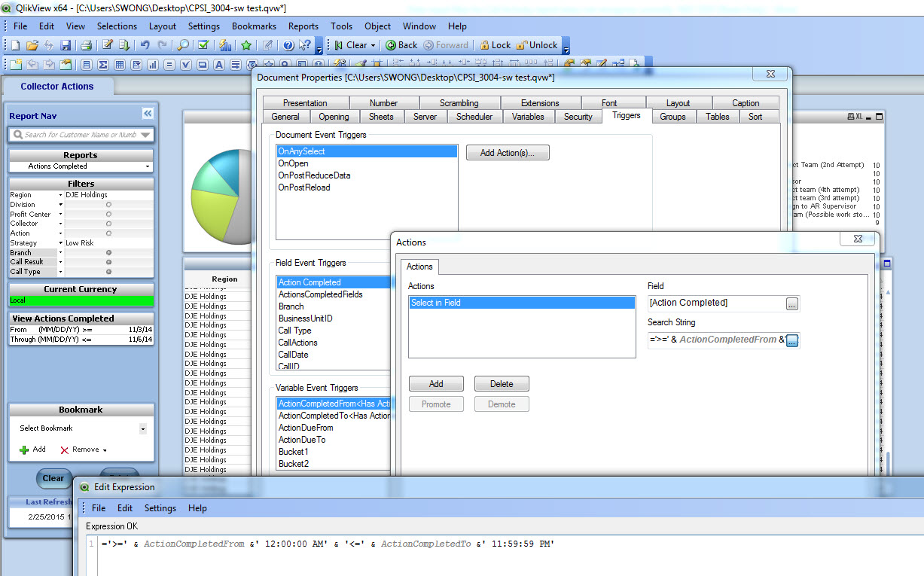The image size is (924, 576).
Task: Switch to the Variables tab
Action: tap(527, 117)
